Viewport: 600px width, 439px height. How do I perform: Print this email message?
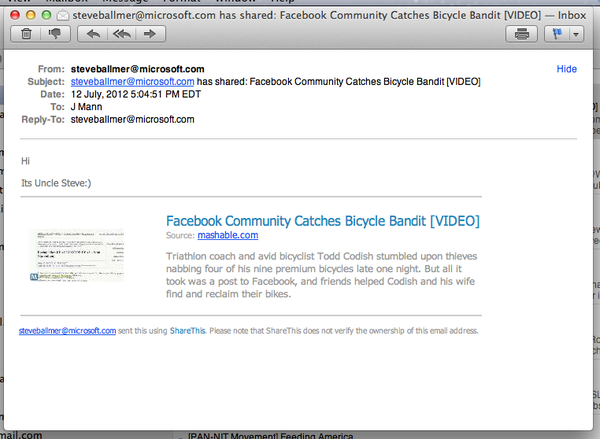[x=522, y=34]
